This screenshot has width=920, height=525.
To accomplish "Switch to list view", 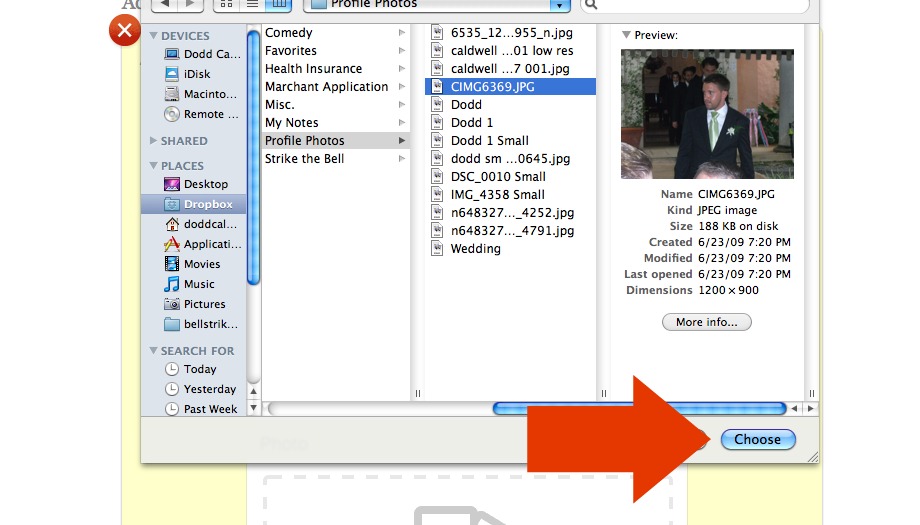I will pos(252,5).
